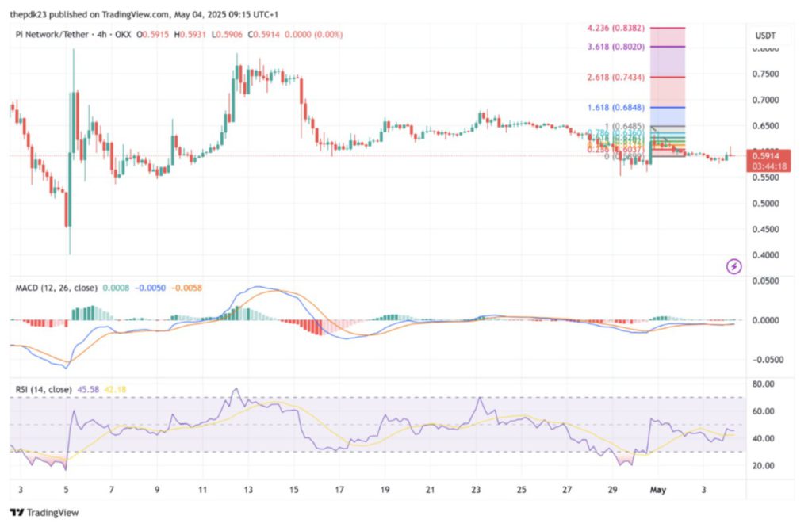Click the MACD histogram value 0.0008
The width and height of the screenshot is (812, 527).
(x=116, y=288)
